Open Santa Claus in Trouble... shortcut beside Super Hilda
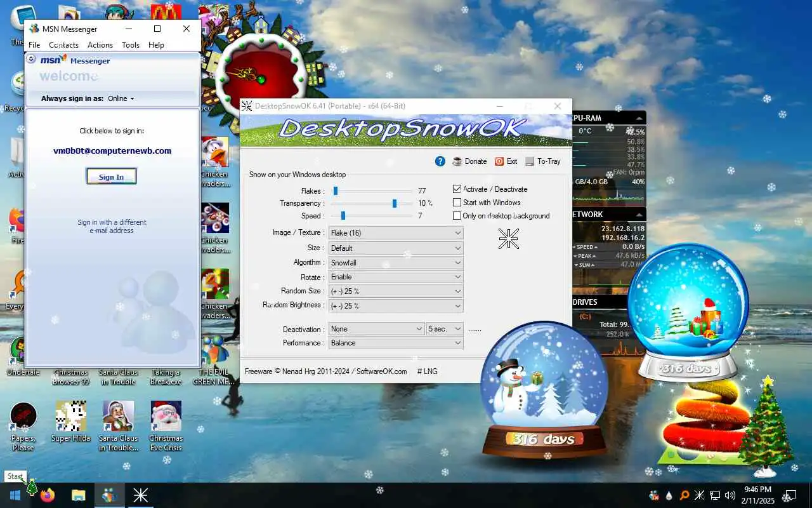Image resolution: width=812 pixels, height=508 pixels. tap(118, 427)
